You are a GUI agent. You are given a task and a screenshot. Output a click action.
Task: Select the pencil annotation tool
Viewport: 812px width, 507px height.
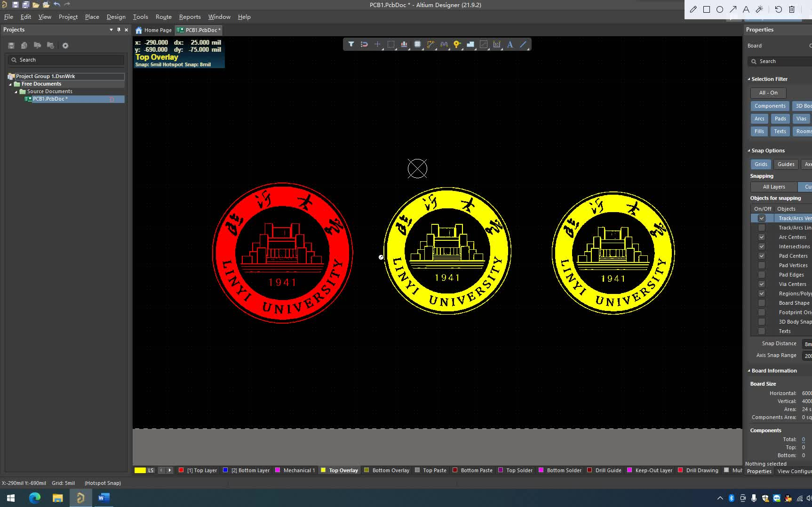[x=693, y=9]
